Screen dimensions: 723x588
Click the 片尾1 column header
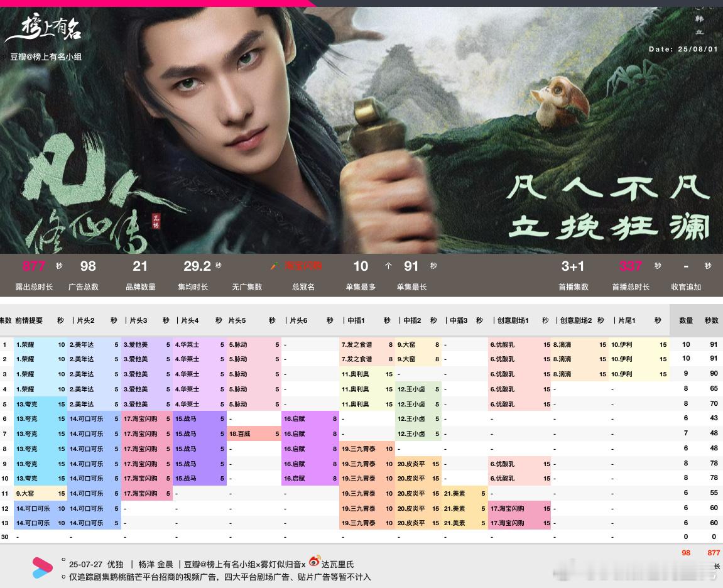(x=627, y=320)
